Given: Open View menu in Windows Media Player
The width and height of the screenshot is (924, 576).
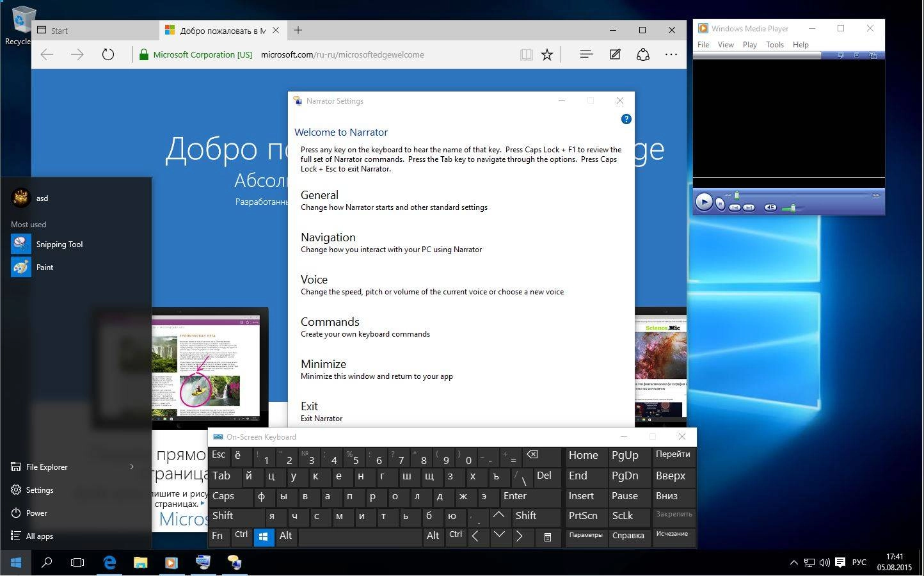Looking at the screenshot, I should (726, 45).
